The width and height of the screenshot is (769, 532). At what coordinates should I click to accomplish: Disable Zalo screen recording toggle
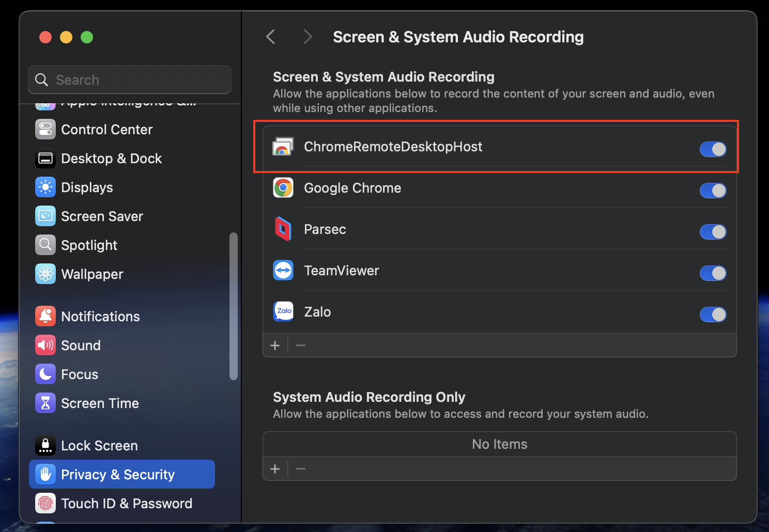(713, 315)
